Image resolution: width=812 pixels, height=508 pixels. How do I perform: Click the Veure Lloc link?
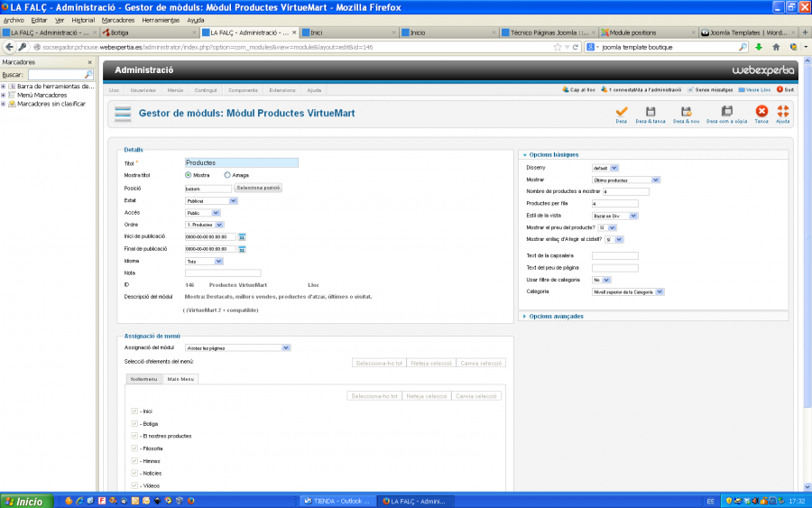[x=758, y=90]
